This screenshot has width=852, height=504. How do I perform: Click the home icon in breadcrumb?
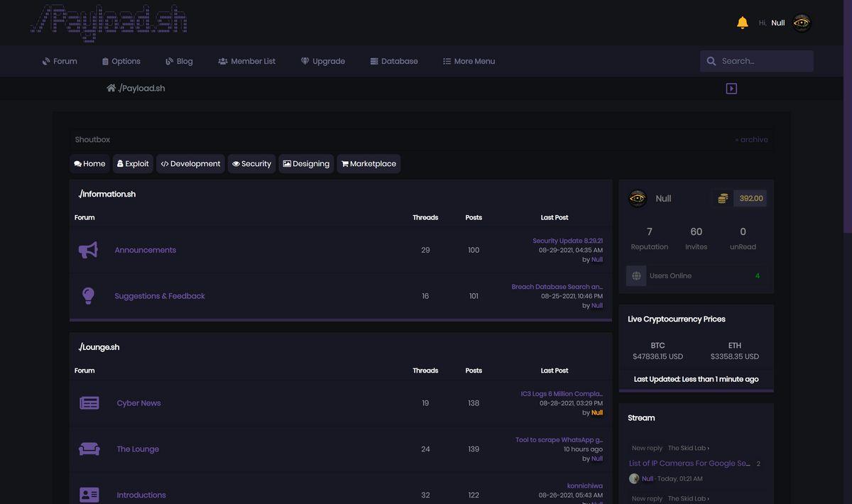tap(111, 88)
